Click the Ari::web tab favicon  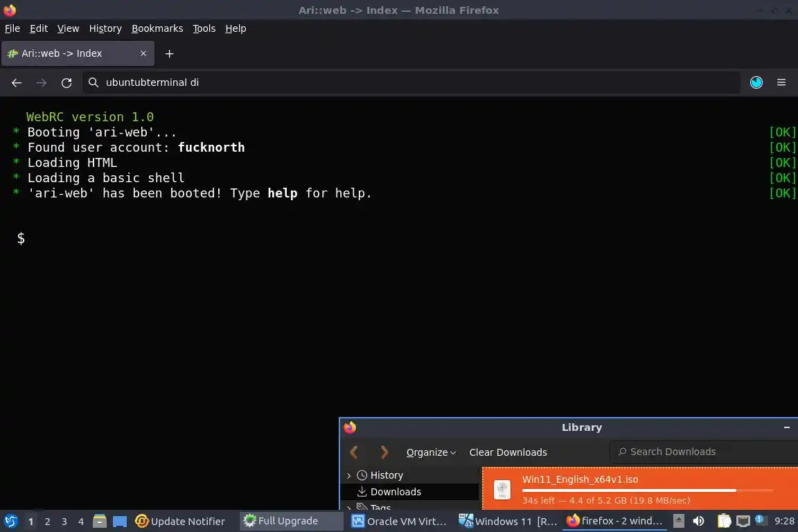(x=12, y=53)
